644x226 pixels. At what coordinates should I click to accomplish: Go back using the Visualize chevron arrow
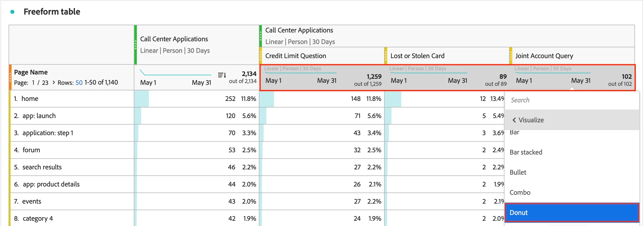point(514,120)
